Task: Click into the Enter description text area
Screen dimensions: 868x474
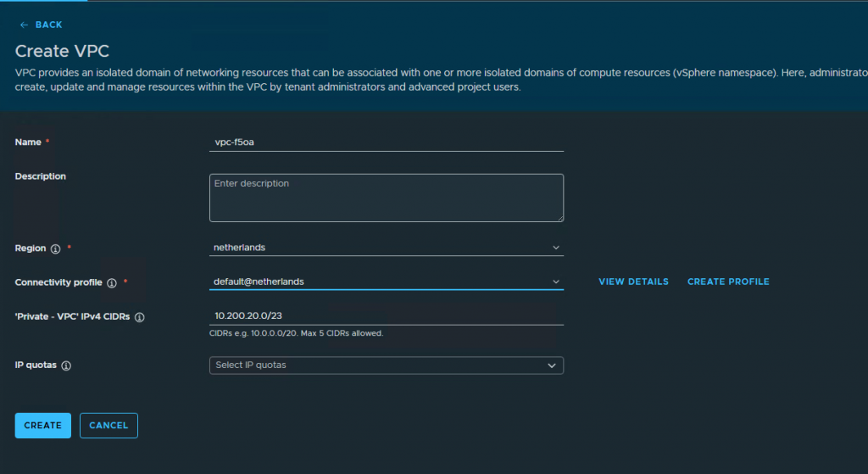Action: pyautogui.click(x=387, y=198)
